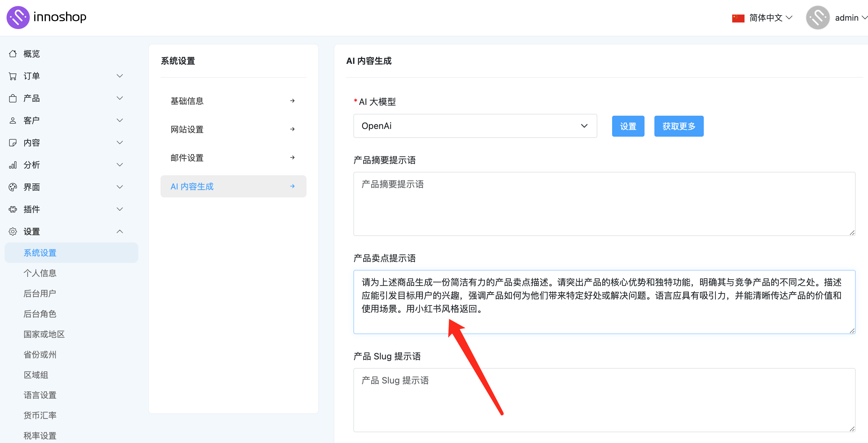868x443 pixels.
Task: Expand the 订单 menu chevron
Action: tap(120, 76)
